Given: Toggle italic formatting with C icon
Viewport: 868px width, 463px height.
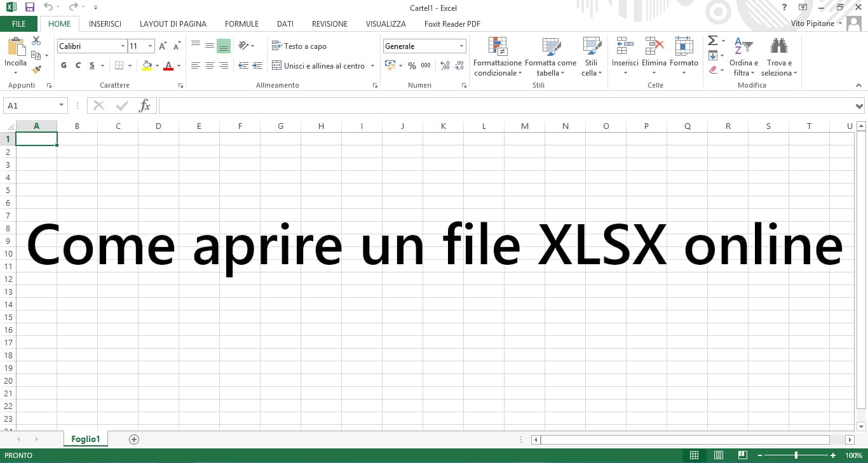Looking at the screenshot, I should click(x=78, y=65).
